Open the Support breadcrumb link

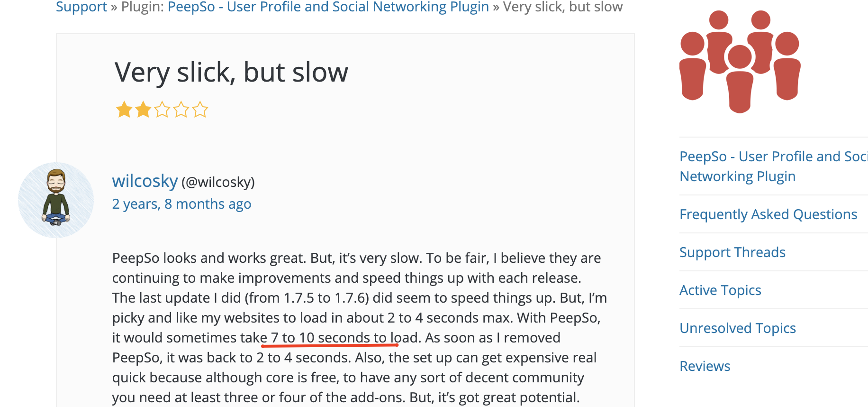point(81,7)
